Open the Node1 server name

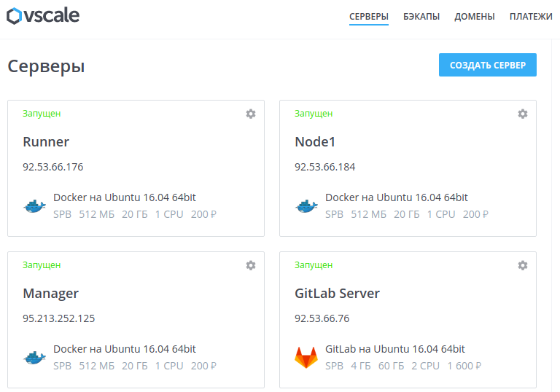pyautogui.click(x=315, y=142)
